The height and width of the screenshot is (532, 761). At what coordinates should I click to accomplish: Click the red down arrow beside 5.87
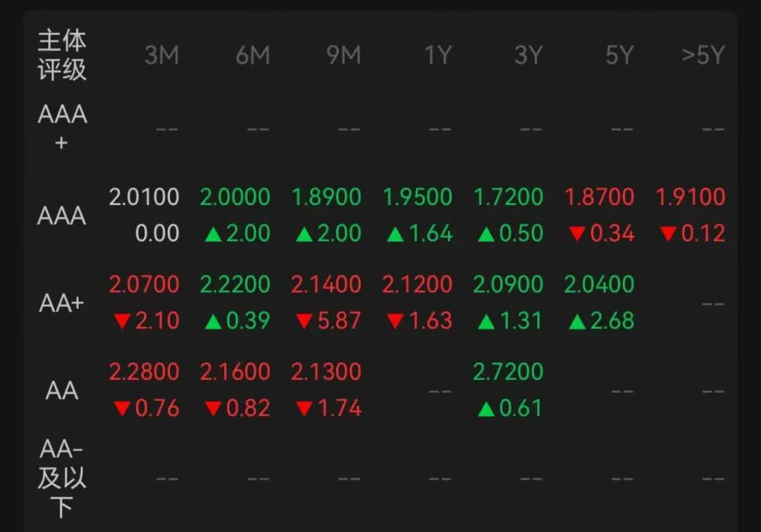[304, 322]
